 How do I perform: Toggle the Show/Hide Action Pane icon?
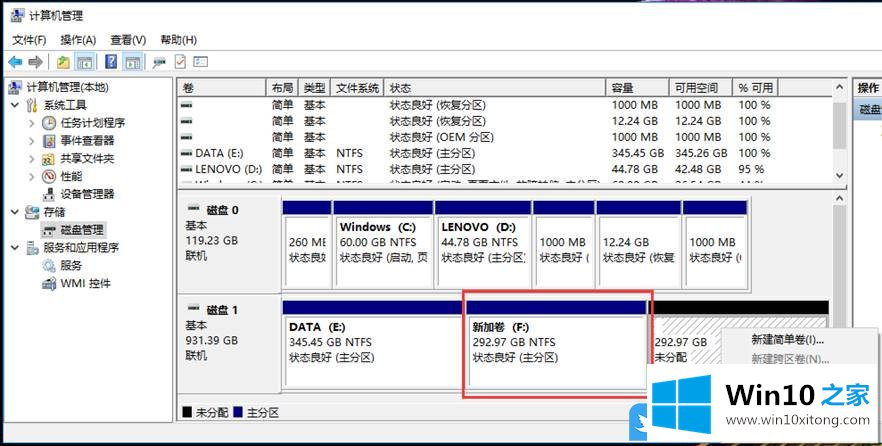(132, 62)
